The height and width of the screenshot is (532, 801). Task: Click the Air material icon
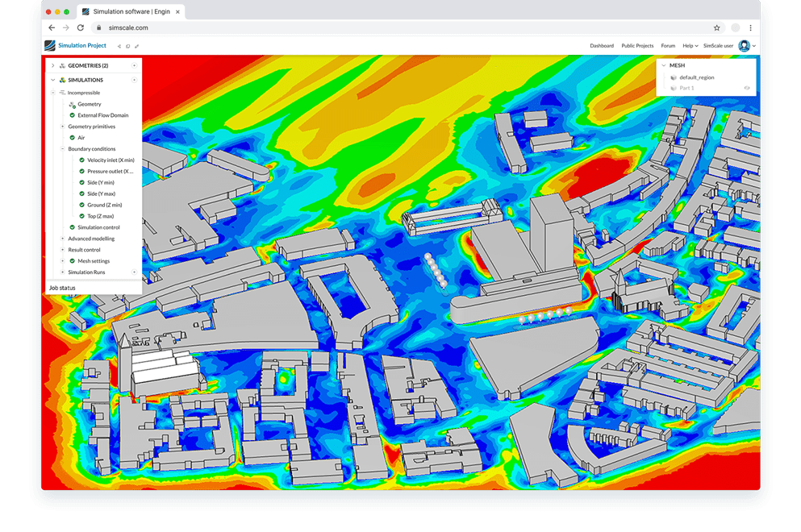(x=71, y=138)
